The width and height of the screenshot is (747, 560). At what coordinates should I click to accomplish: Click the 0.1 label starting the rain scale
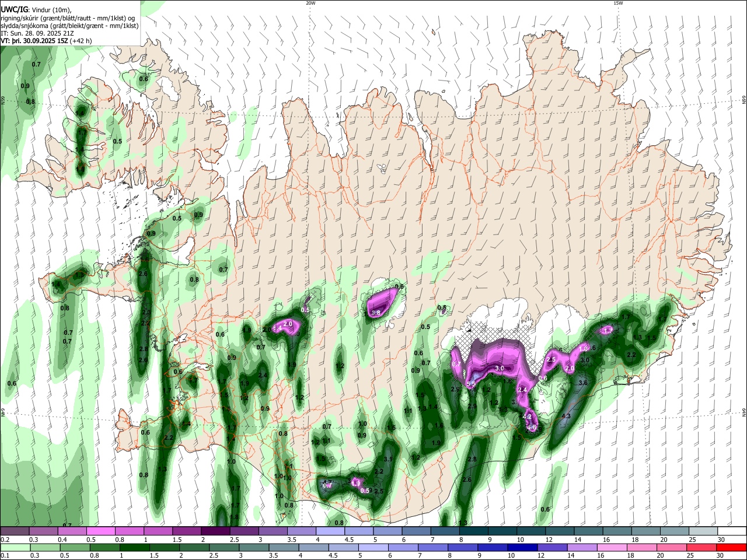pos(5,556)
